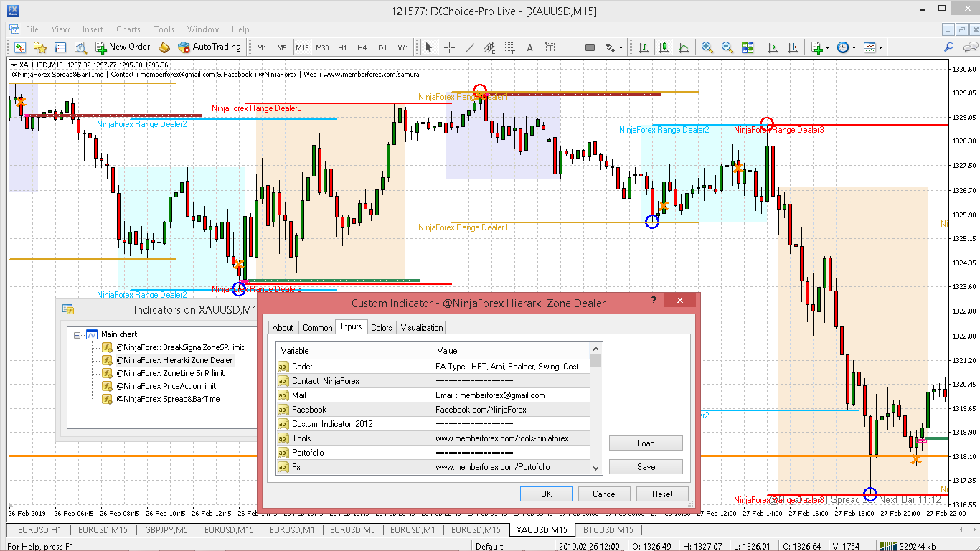Zoom out on the chart
The height and width of the screenshot is (551, 980).
pyautogui.click(x=727, y=47)
